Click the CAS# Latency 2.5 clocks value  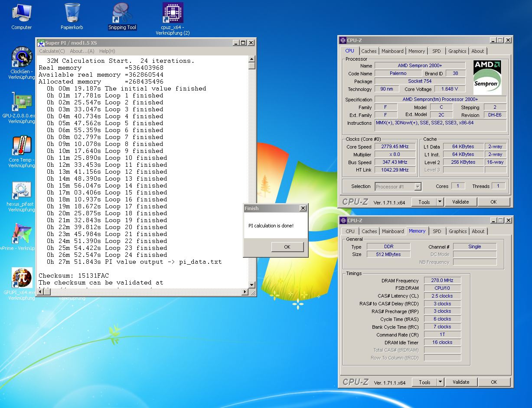(x=442, y=296)
